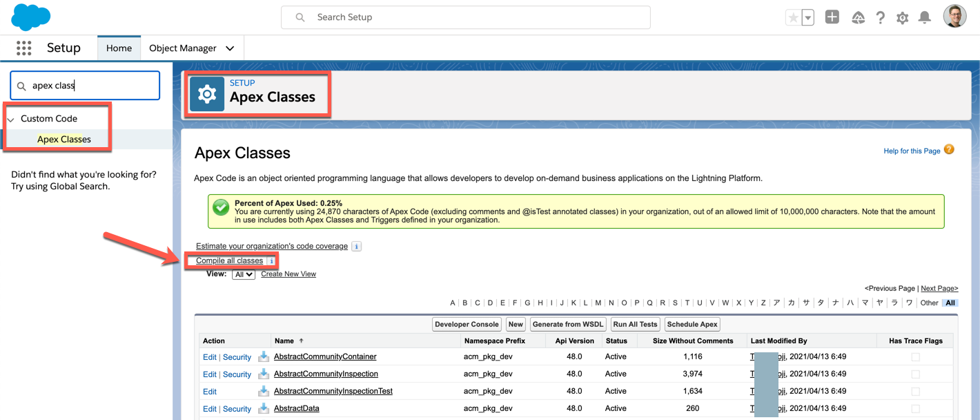
Task: Switch to the Home tab
Action: 119,48
